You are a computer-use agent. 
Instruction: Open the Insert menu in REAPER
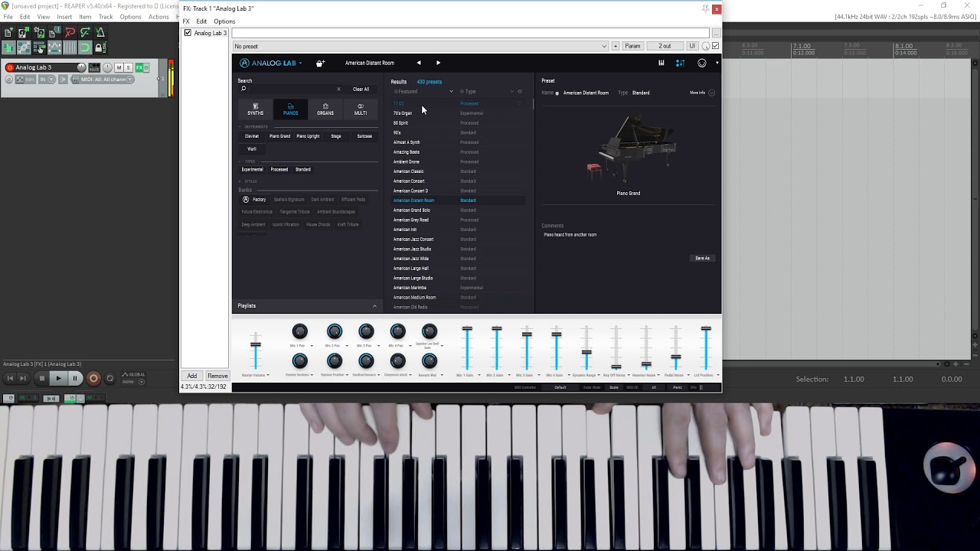tap(64, 17)
